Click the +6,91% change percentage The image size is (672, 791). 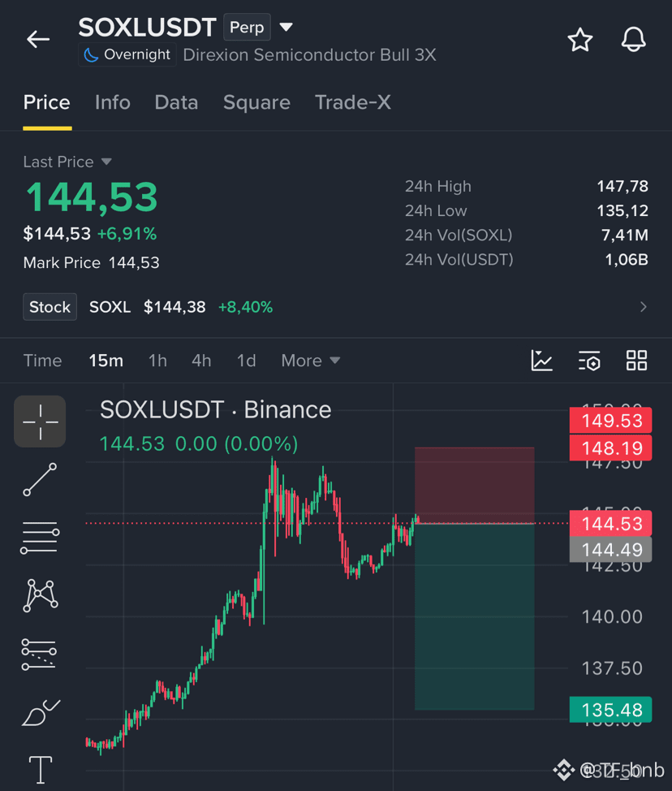pyautogui.click(x=127, y=234)
